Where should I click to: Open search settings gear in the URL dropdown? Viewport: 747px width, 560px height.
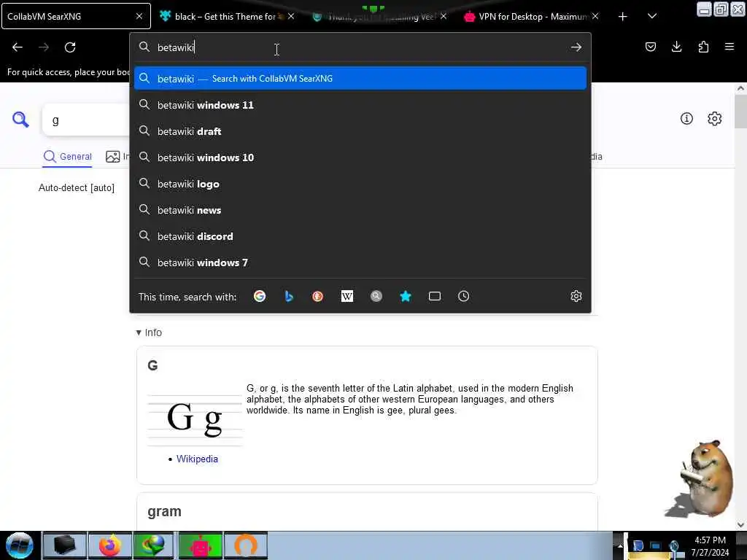(x=576, y=296)
